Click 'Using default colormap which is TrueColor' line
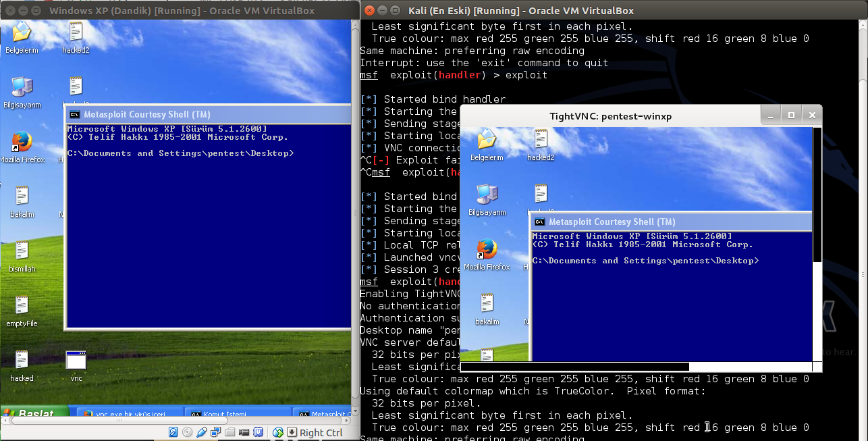Viewport: 868px width, 441px height. 533,391
